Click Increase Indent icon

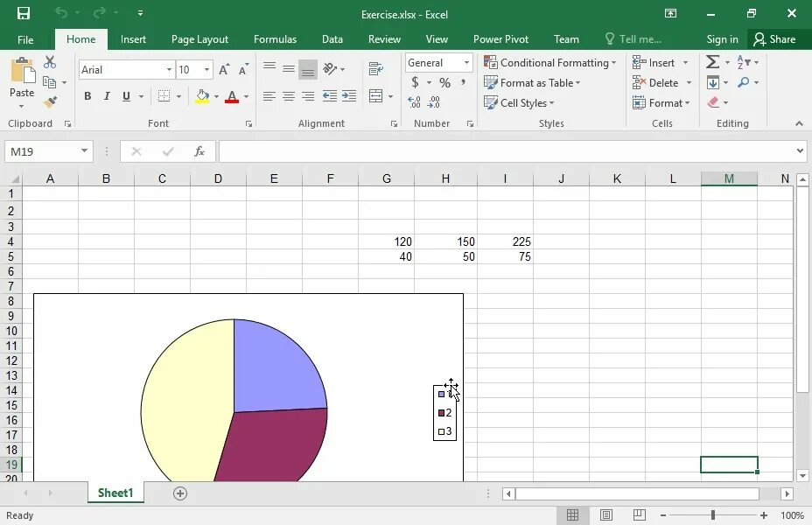point(349,96)
